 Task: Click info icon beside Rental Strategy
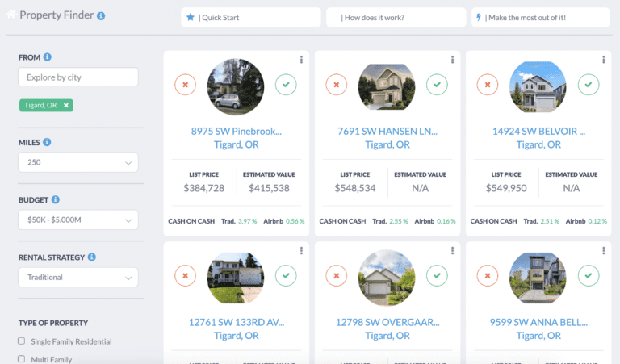[x=92, y=257]
